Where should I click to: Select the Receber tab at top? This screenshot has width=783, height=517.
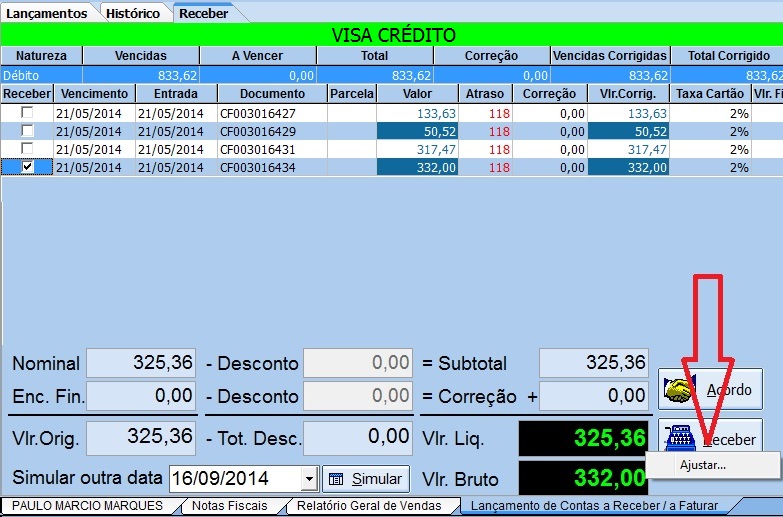click(x=204, y=13)
